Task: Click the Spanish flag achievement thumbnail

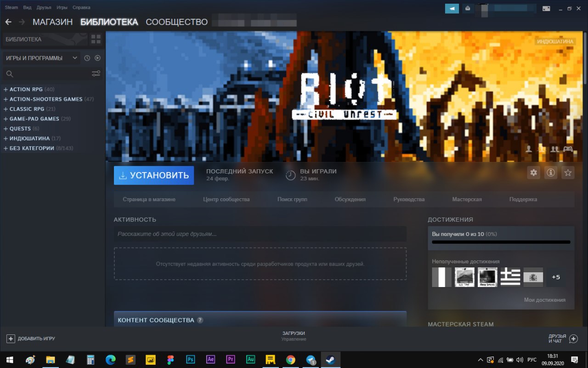Action: click(533, 277)
